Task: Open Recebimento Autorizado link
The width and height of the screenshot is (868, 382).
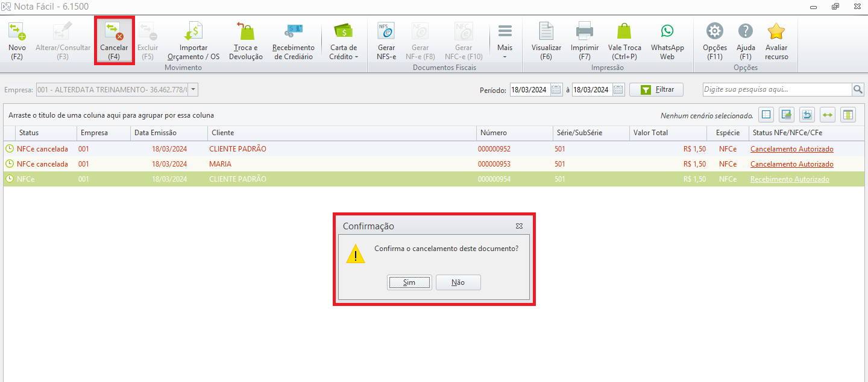Action: click(790, 179)
